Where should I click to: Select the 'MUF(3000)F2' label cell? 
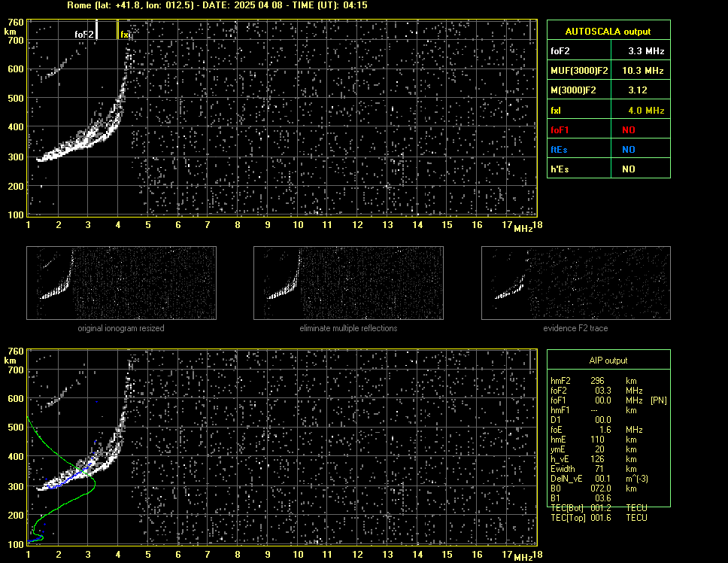coord(579,71)
